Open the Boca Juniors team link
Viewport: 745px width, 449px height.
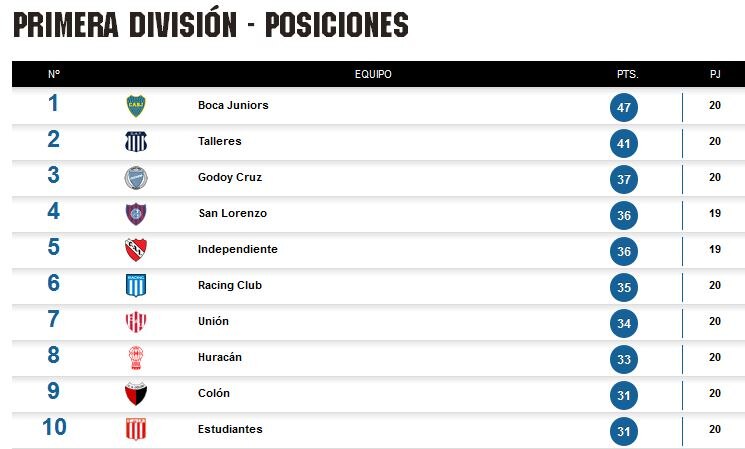(x=233, y=105)
